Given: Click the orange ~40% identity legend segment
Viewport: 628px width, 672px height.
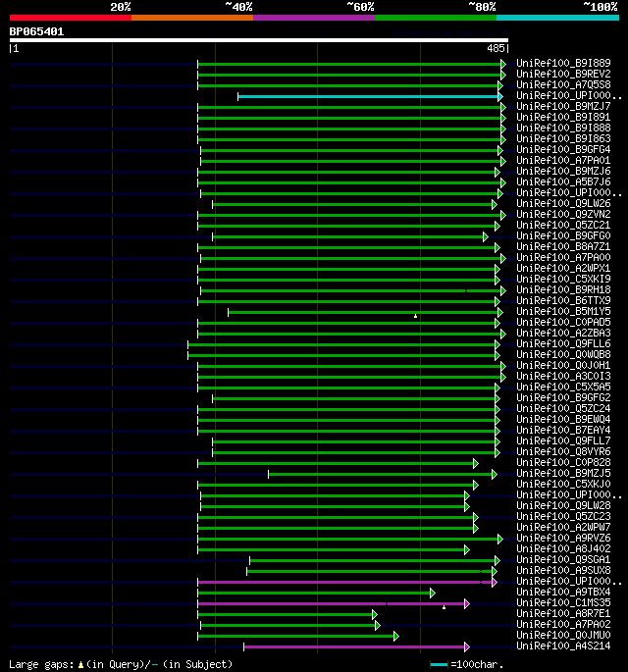Looking at the screenshot, I should point(192,18).
